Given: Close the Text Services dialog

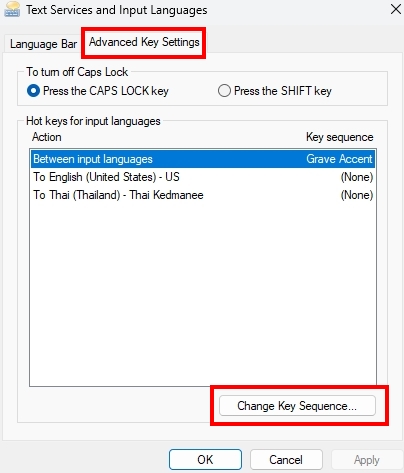Looking at the screenshot, I should pos(396,9).
